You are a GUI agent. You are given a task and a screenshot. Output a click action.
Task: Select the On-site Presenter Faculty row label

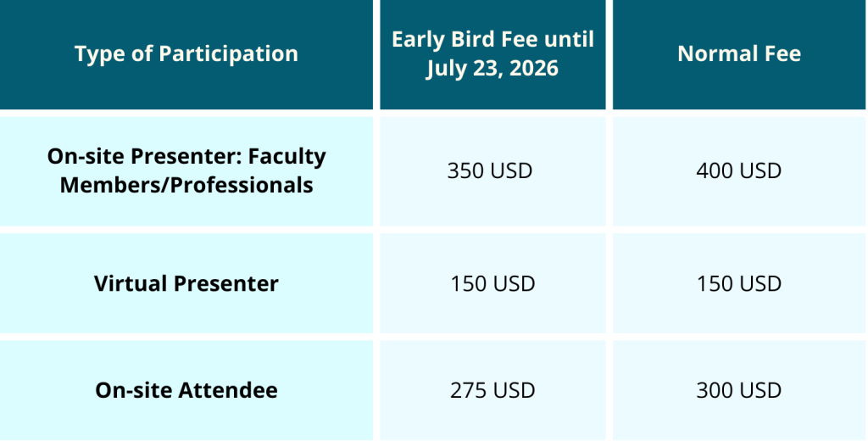(x=186, y=170)
